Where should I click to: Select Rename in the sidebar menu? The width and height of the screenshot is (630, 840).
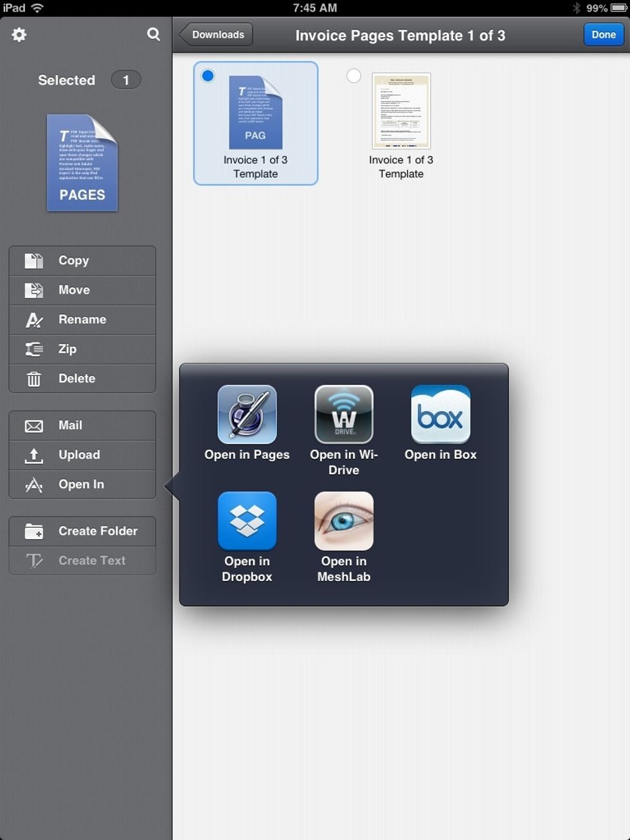pyautogui.click(x=82, y=320)
